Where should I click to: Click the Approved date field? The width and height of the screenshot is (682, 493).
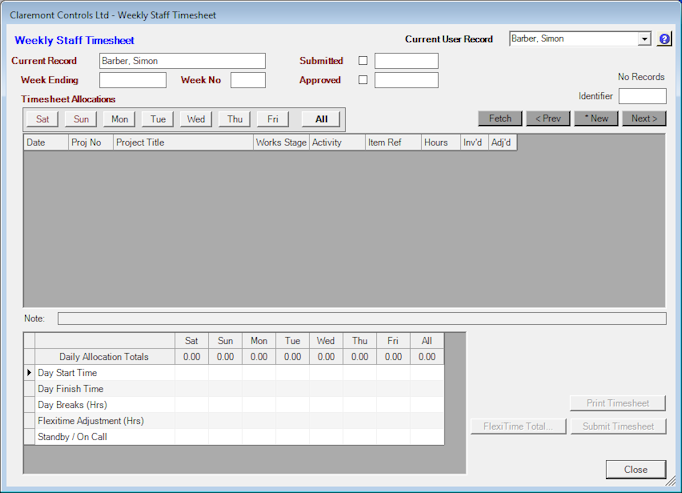coord(406,80)
